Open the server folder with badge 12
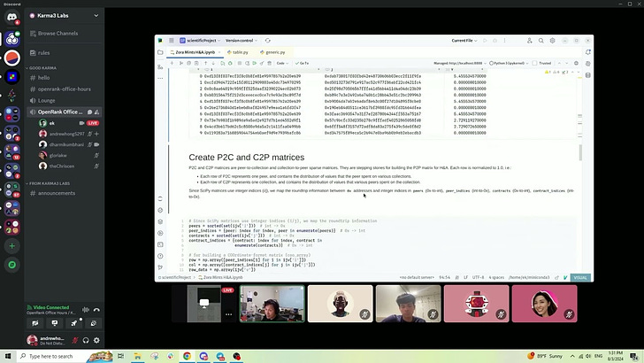The height and width of the screenshot is (363, 644). (11, 151)
